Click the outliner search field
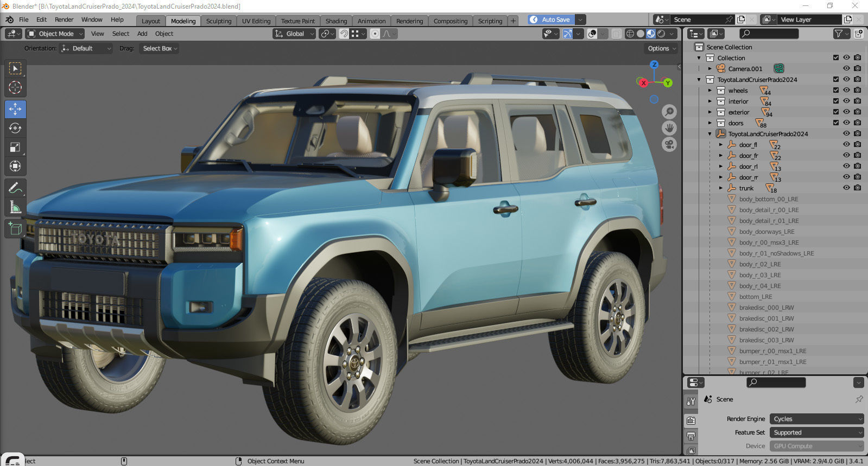This screenshot has width=868, height=466. 769,34
